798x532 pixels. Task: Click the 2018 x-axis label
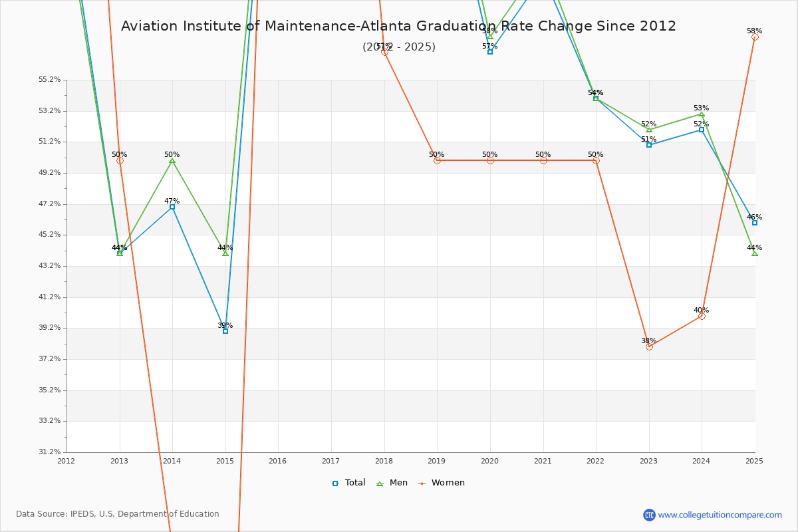384,461
